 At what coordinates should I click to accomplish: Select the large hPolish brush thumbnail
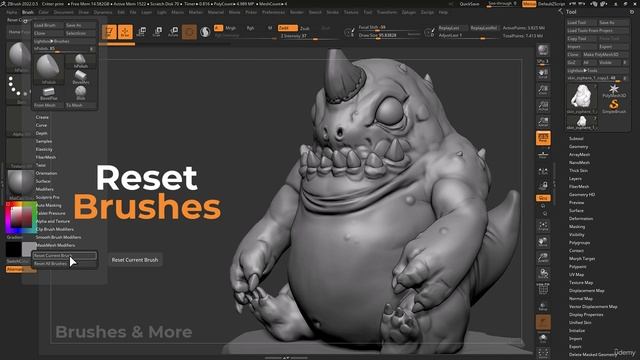(49, 69)
